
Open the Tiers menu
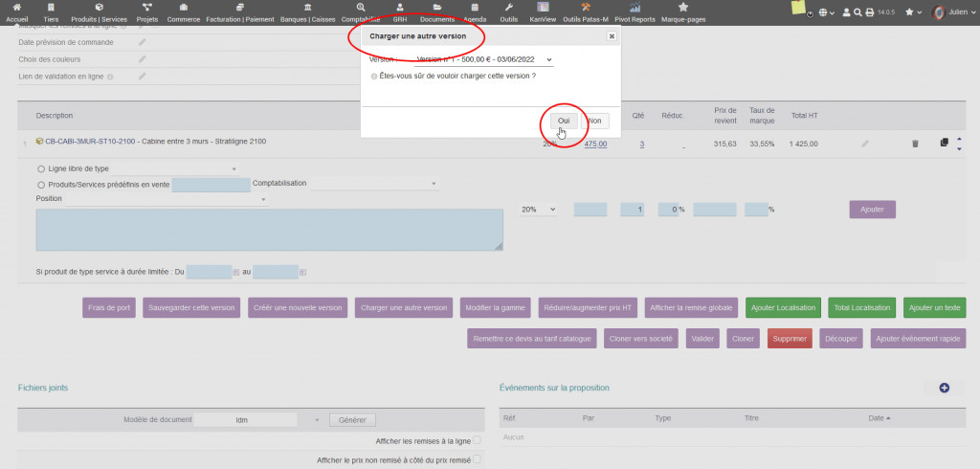(52, 12)
